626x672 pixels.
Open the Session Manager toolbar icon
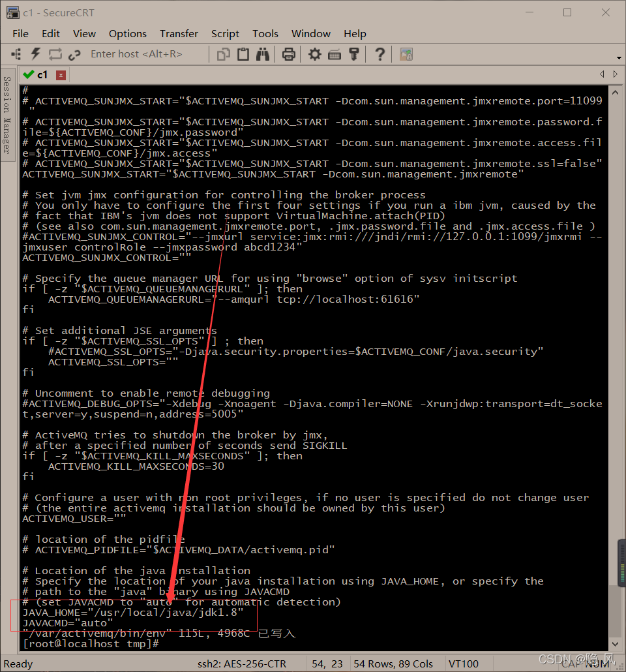16,54
